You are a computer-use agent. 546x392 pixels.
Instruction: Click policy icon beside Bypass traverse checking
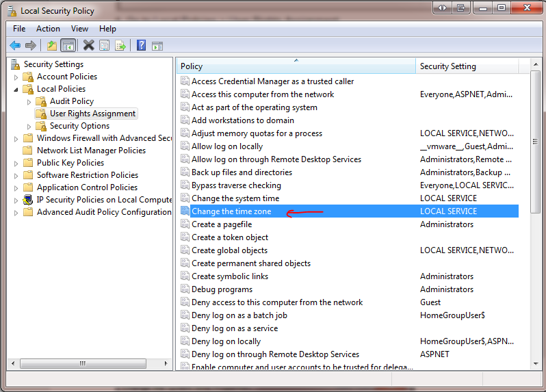click(x=185, y=185)
